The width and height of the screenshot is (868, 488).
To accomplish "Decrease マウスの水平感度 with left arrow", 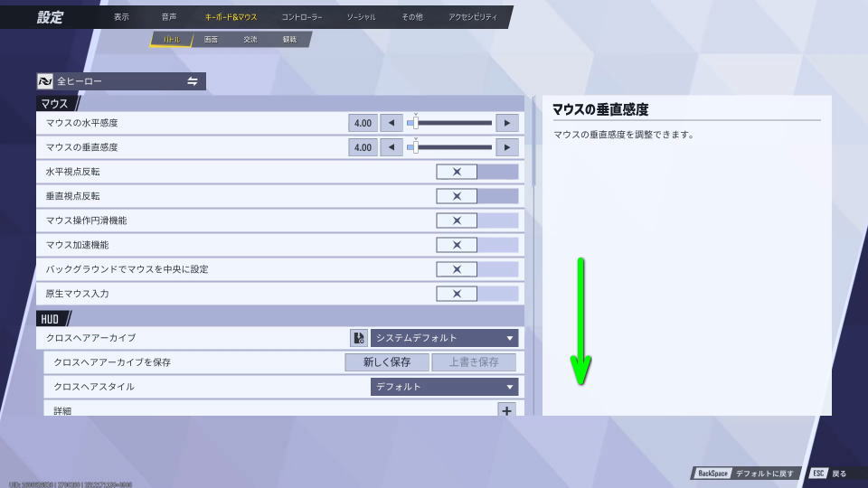I will [x=391, y=123].
